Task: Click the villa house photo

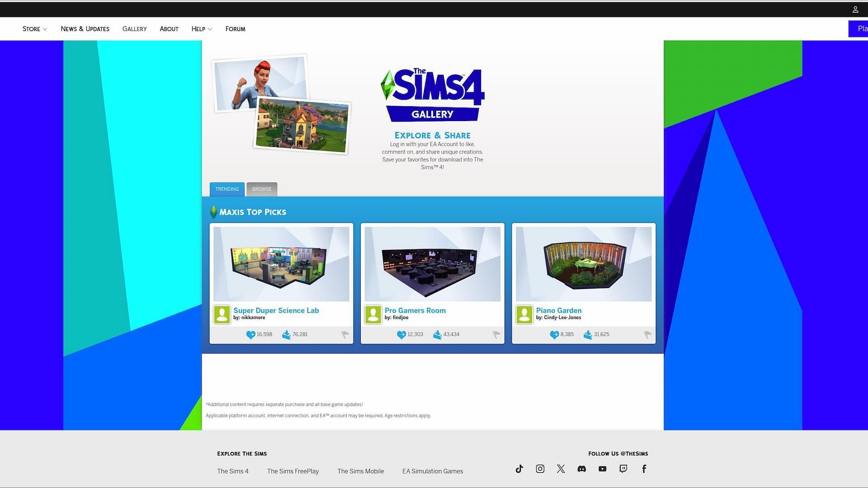Action: pos(302,125)
